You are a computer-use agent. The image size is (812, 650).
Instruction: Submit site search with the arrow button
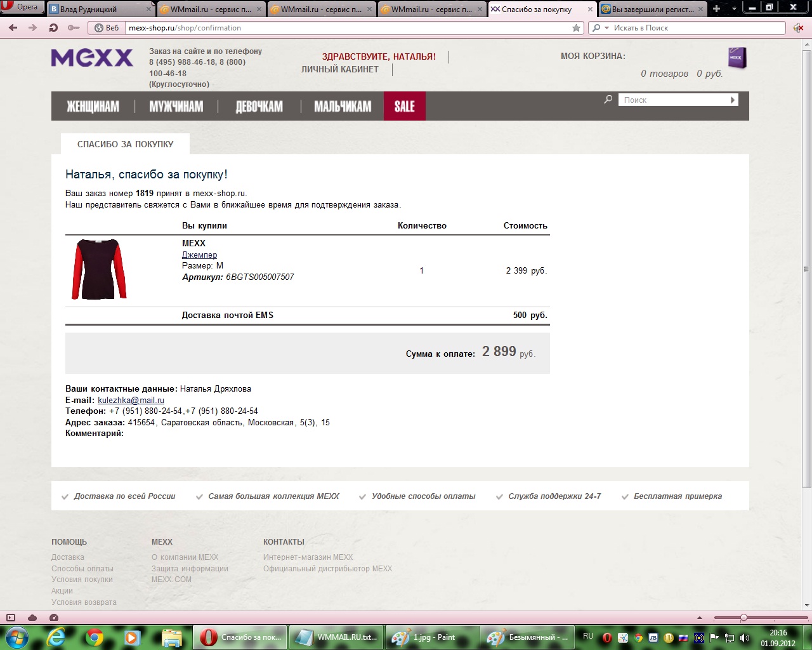tap(733, 100)
